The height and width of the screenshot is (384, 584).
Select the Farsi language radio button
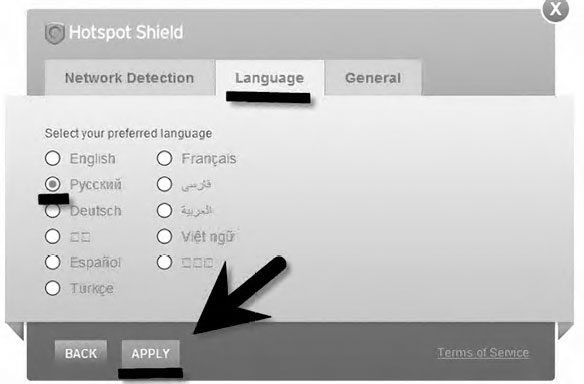164,184
